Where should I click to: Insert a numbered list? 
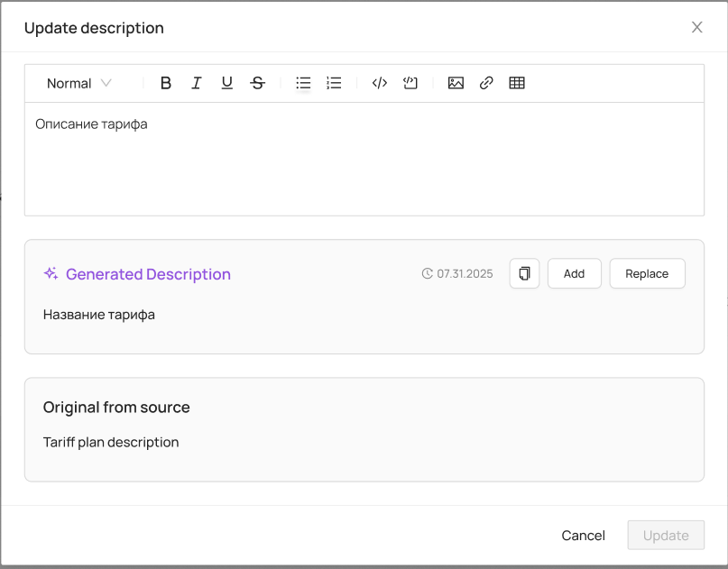[334, 83]
